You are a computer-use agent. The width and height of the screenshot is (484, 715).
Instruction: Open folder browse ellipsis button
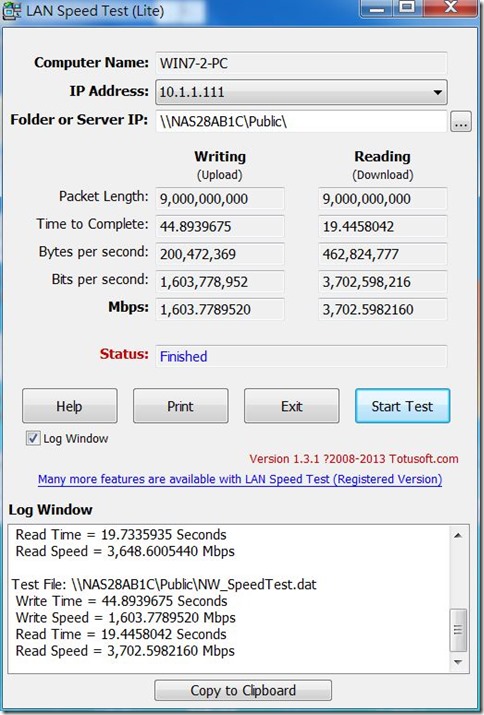(461, 121)
